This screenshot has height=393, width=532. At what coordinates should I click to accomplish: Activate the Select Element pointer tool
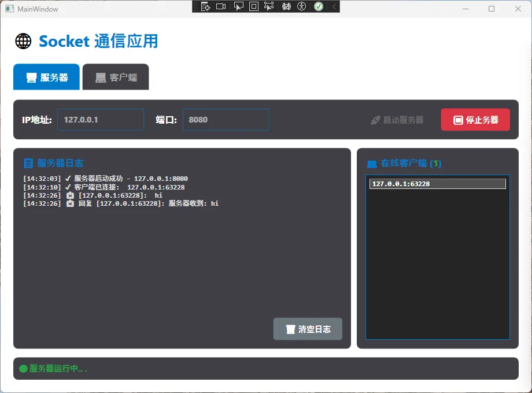coord(238,7)
